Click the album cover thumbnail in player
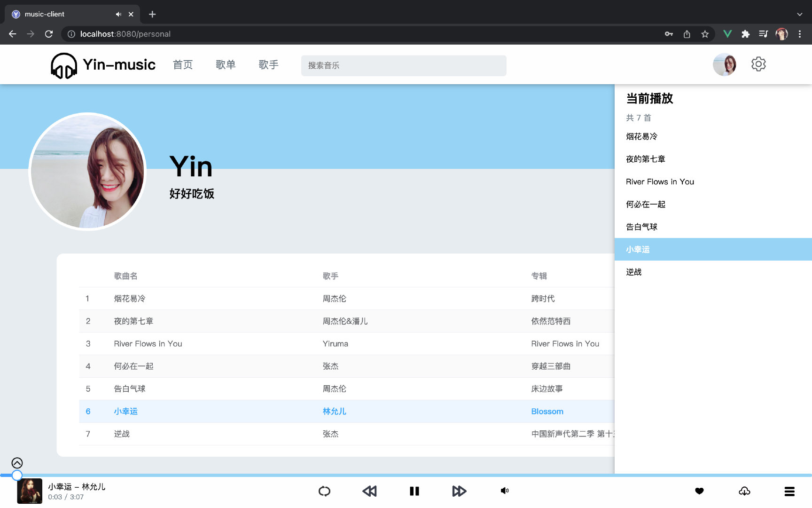This screenshot has width=812, height=508. tap(30, 491)
